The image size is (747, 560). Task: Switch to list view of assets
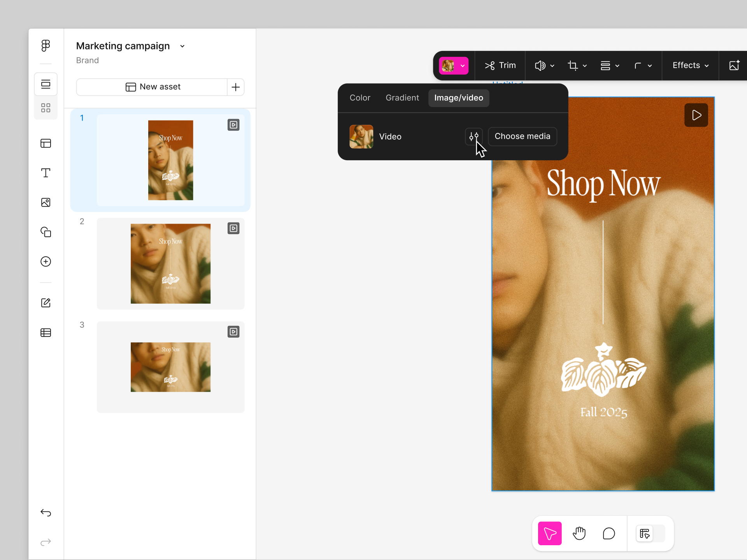(x=46, y=84)
